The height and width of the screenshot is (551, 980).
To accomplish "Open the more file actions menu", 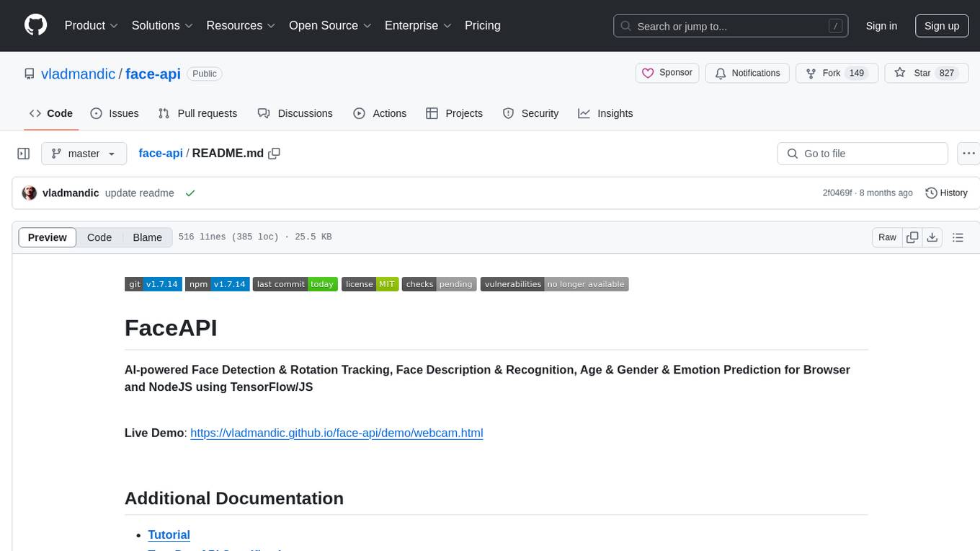I will point(968,154).
